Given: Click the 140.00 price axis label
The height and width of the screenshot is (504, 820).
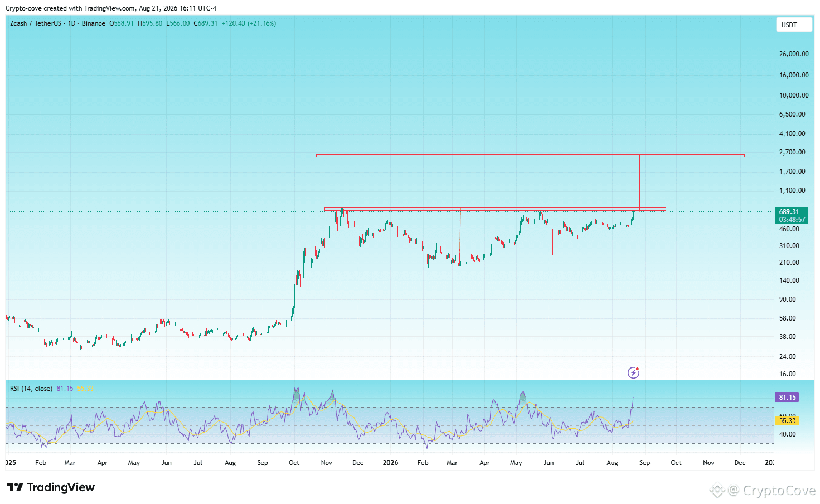Looking at the screenshot, I should click(789, 280).
